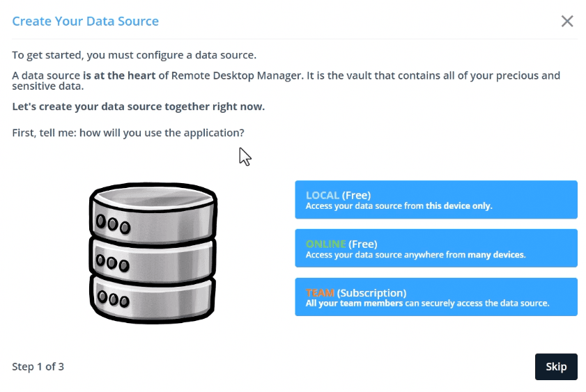
Task: Click the 'anywhere from many devices' description
Action: coord(415,255)
